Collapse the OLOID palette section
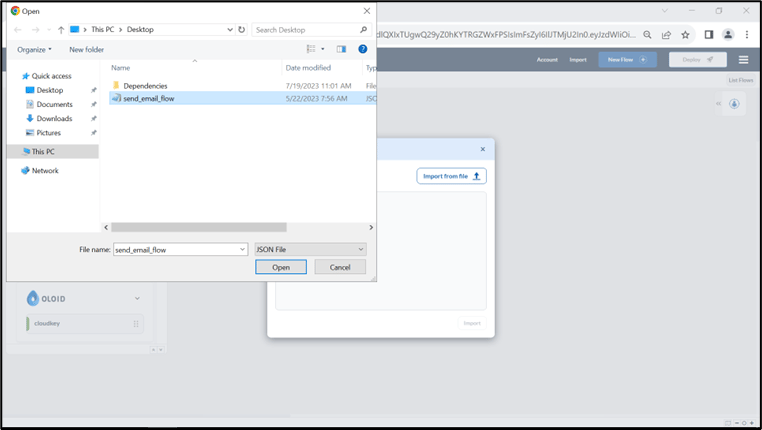762x430 pixels. click(x=138, y=298)
